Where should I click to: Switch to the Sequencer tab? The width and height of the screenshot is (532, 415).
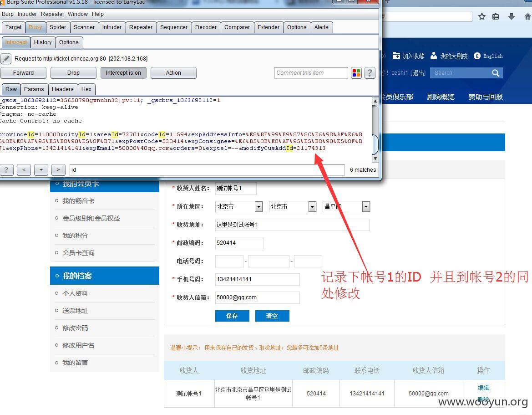tap(174, 27)
